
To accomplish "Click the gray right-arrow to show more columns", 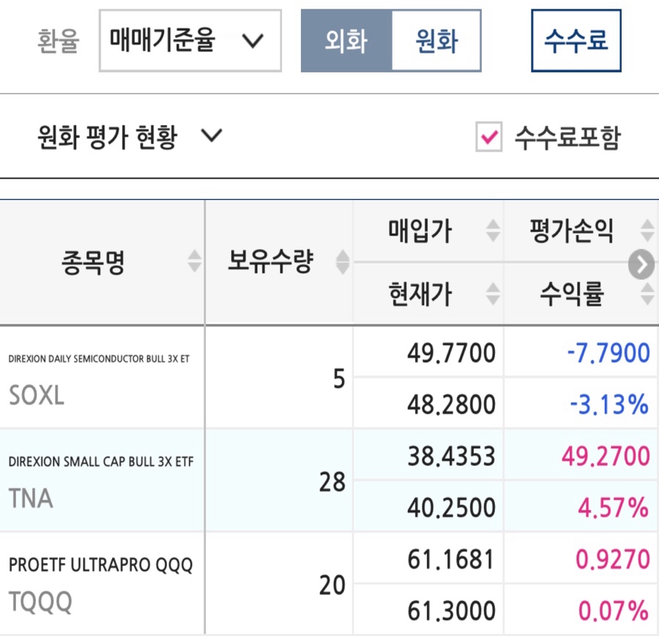I will tap(641, 264).
